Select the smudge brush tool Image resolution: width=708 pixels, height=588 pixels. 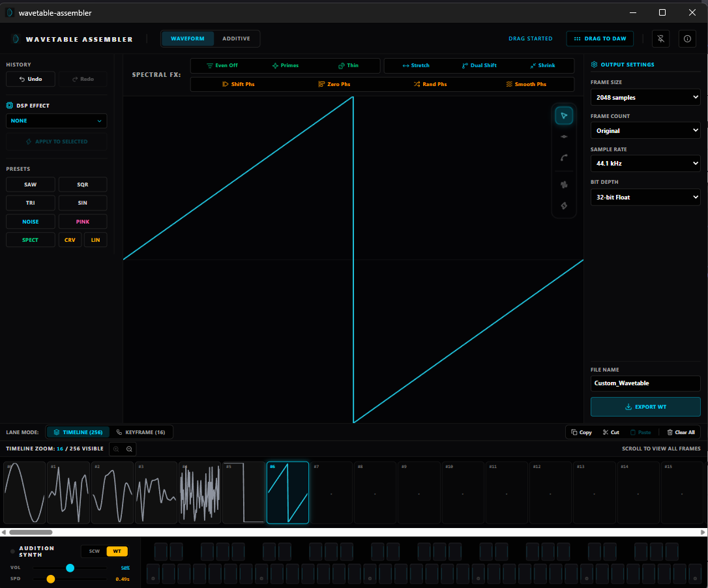[563, 184]
